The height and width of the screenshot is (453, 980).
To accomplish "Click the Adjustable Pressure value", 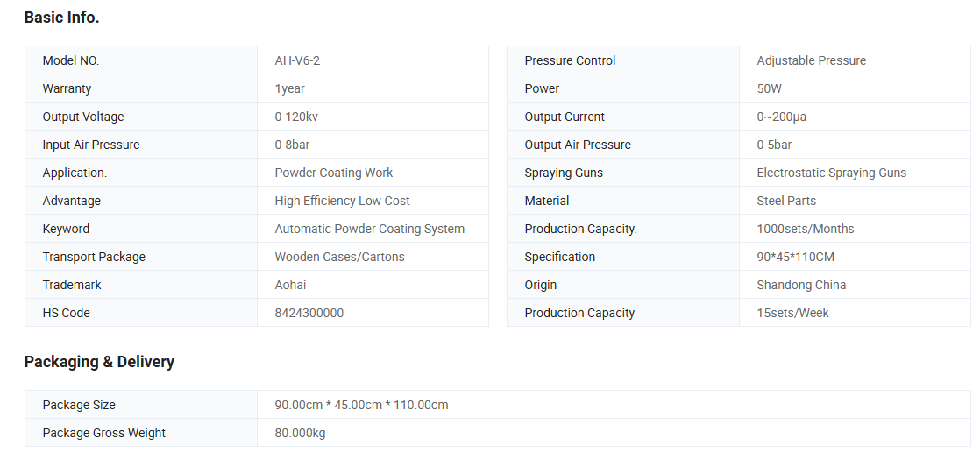I will [x=812, y=60].
